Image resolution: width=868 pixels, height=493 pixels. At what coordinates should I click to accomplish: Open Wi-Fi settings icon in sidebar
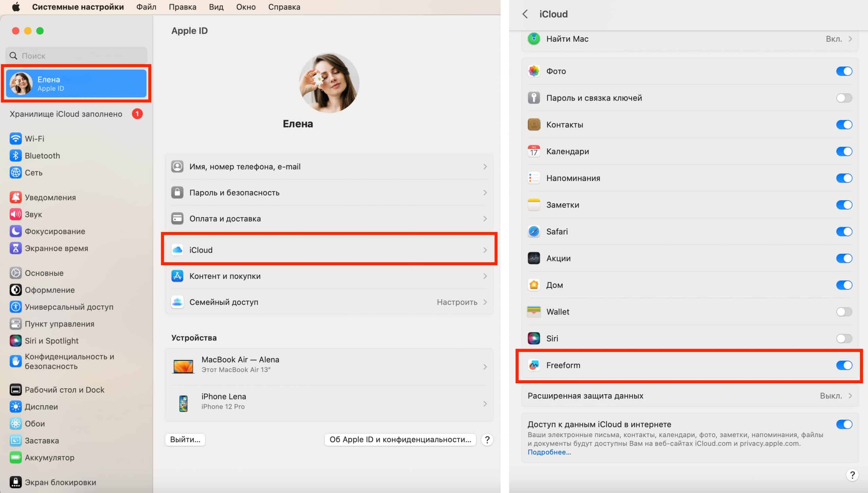pyautogui.click(x=16, y=139)
